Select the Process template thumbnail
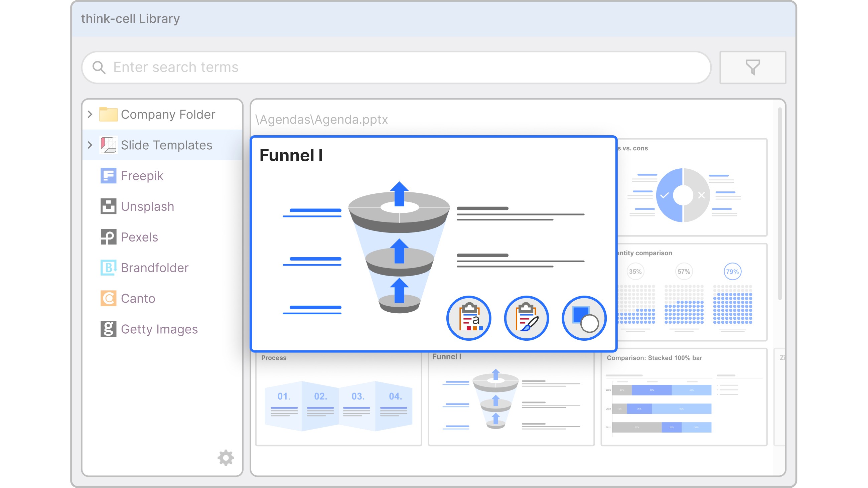 [x=338, y=401]
